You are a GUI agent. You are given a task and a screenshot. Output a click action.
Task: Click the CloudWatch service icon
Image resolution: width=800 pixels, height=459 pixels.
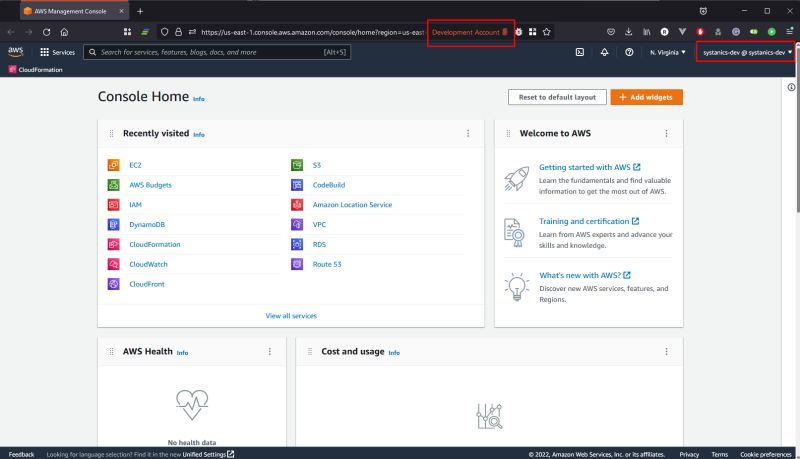click(x=113, y=264)
